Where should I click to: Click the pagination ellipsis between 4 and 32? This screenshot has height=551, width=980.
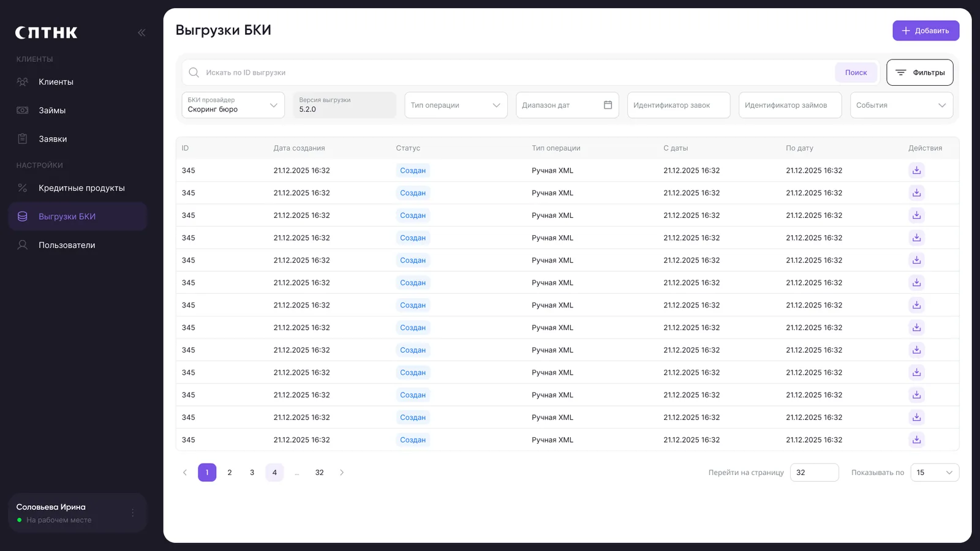[x=297, y=473]
